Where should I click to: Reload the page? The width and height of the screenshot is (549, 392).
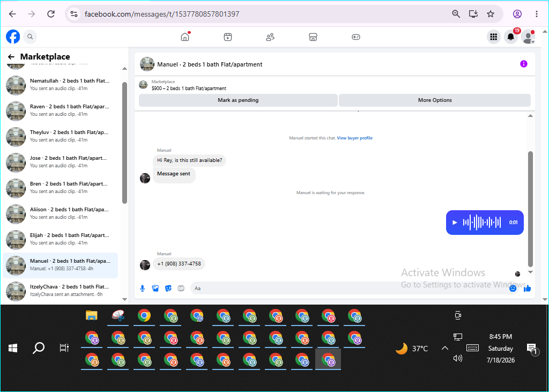(x=51, y=14)
